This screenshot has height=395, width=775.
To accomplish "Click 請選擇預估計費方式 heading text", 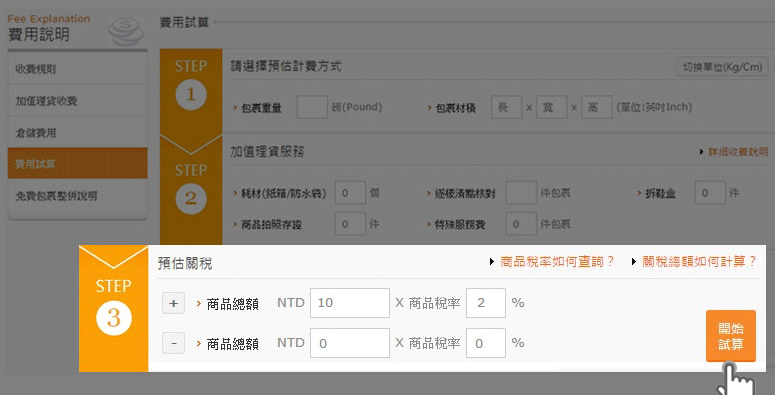I will coord(286,66).
